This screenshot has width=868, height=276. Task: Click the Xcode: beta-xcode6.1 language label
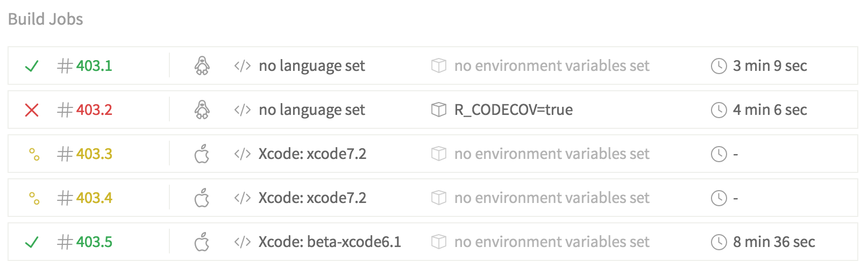coord(330,242)
